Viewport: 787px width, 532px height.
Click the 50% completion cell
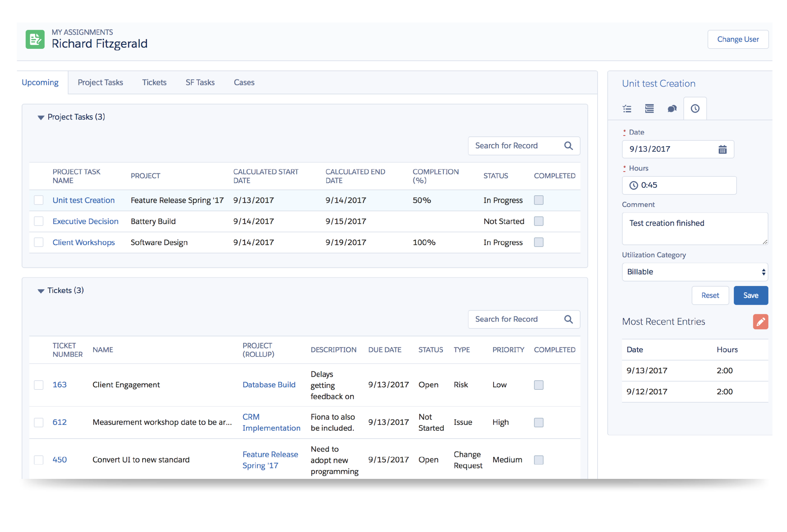point(421,200)
